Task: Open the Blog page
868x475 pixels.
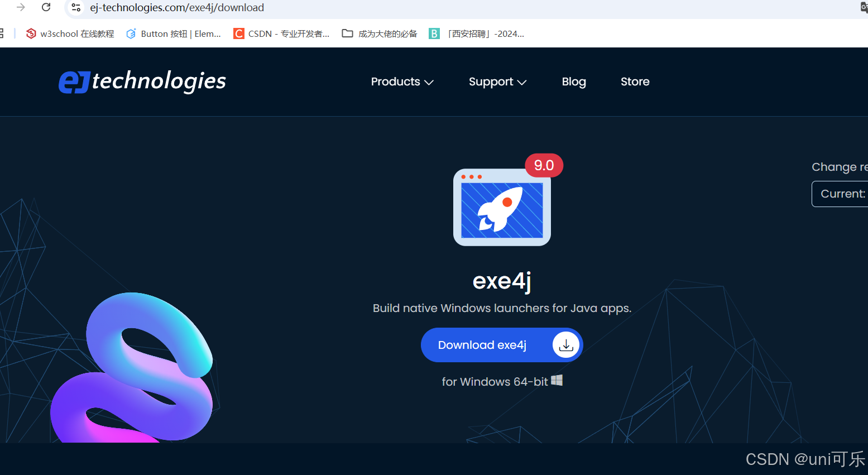Action: 574,81
